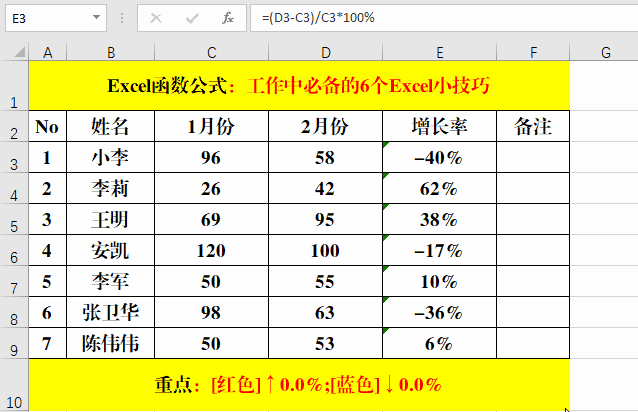Select column D header
This screenshot has width=638, height=412.
click(326, 52)
